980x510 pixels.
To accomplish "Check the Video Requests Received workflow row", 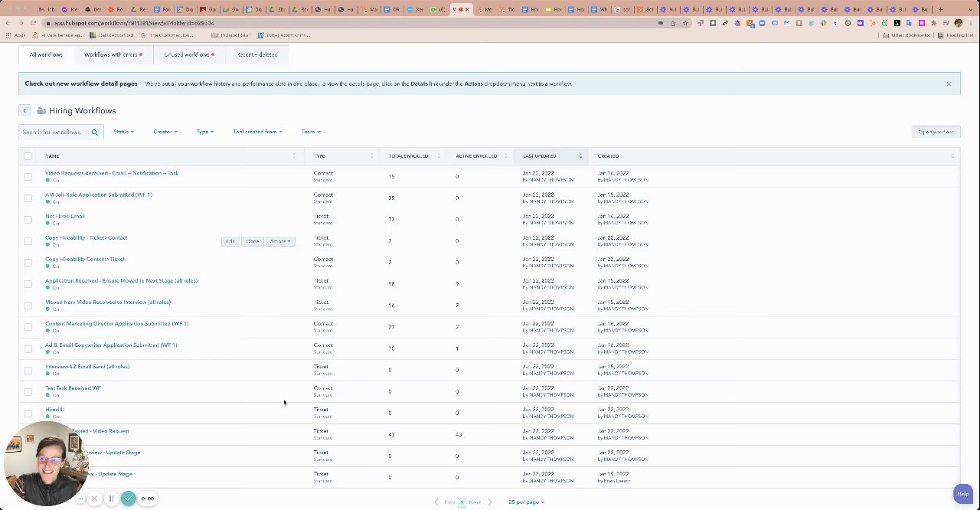I will pyautogui.click(x=28, y=177).
